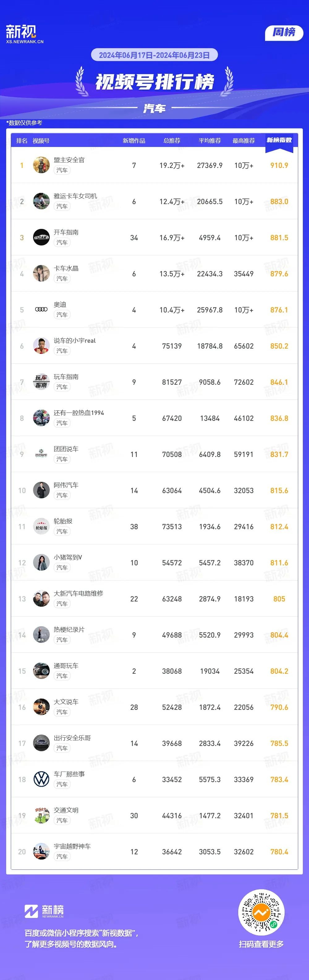This screenshot has height=980, width=309.
Task: Click the Volkswagen logo avatar of 车厂那些事
Action: coord(41,779)
